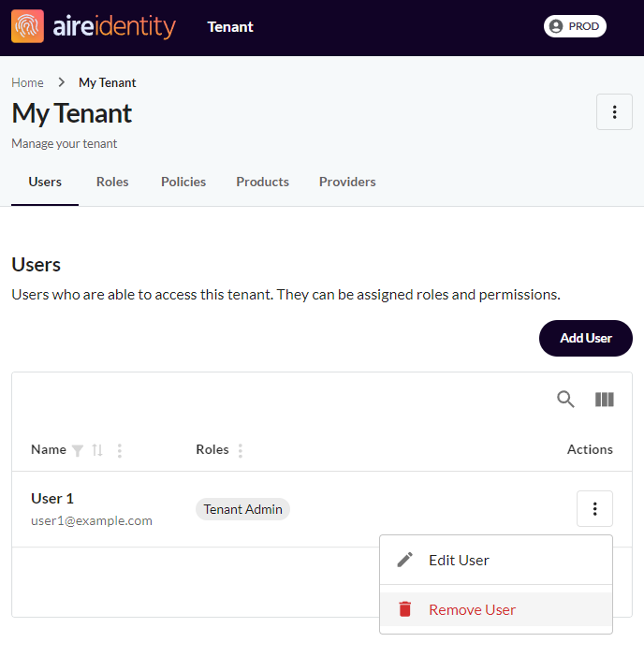Switch to the Policies tab
The width and height of the screenshot is (644, 657).
click(183, 182)
